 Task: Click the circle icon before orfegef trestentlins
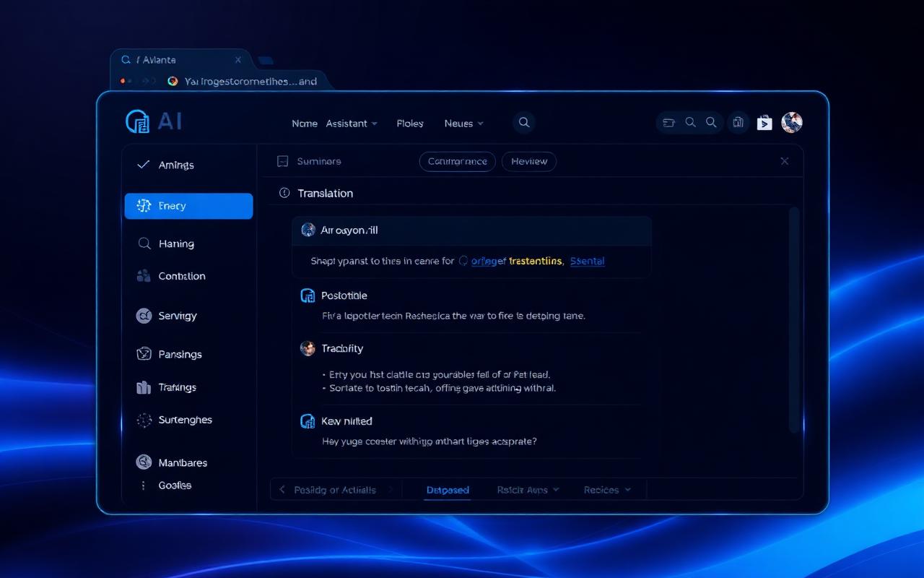click(463, 262)
